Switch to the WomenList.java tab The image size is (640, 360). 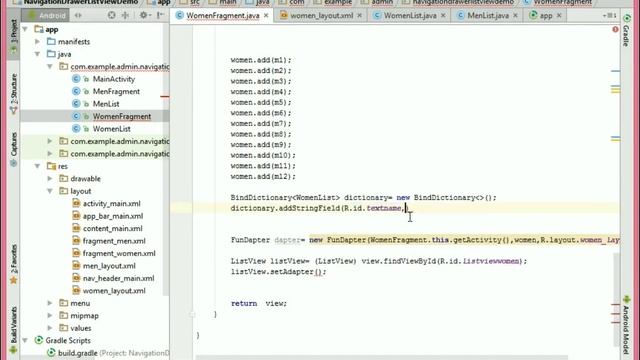[x=410, y=16]
